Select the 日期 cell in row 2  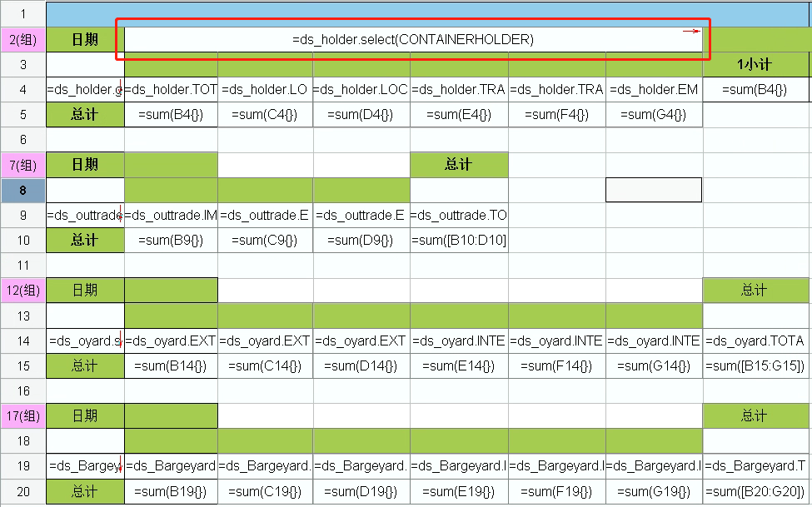(85, 39)
